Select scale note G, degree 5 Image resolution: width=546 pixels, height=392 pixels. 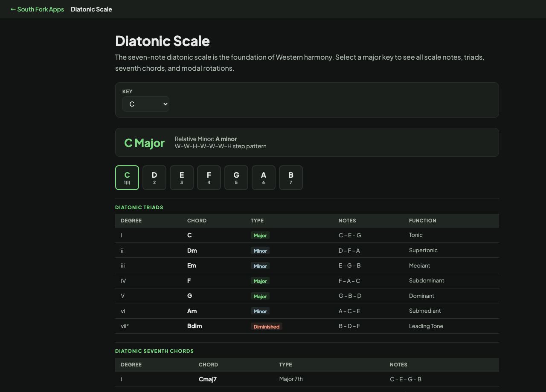(236, 178)
